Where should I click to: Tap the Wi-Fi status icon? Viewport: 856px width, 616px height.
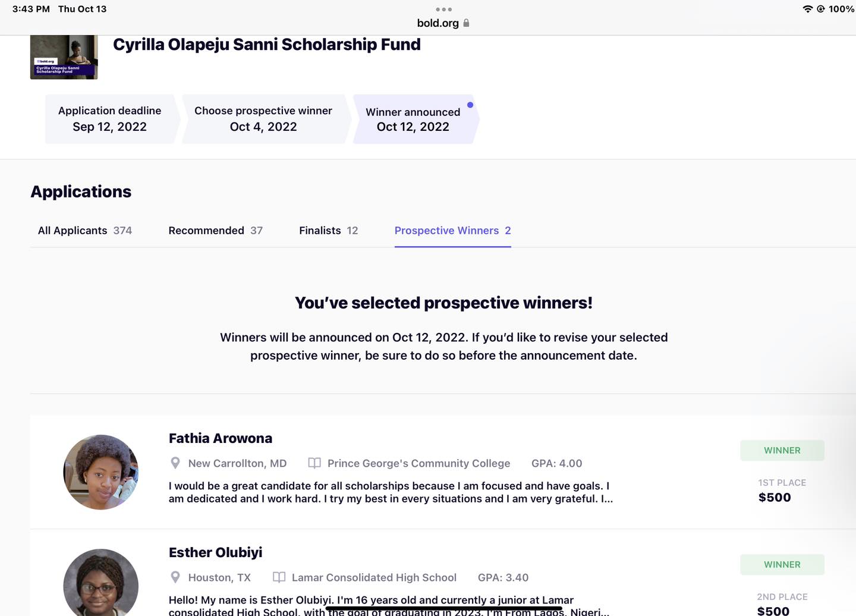(x=807, y=9)
